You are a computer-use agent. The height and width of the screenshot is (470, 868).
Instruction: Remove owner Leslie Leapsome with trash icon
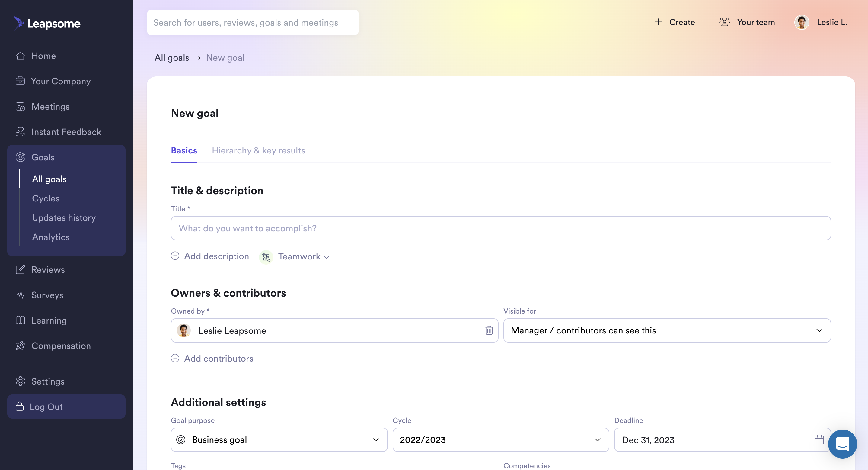pos(489,330)
